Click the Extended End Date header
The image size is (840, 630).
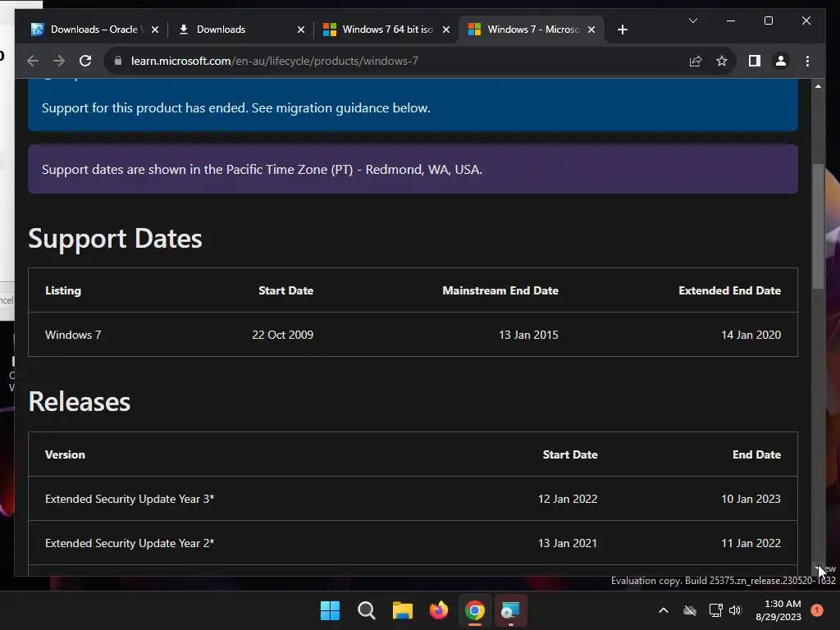[x=729, y=290]
